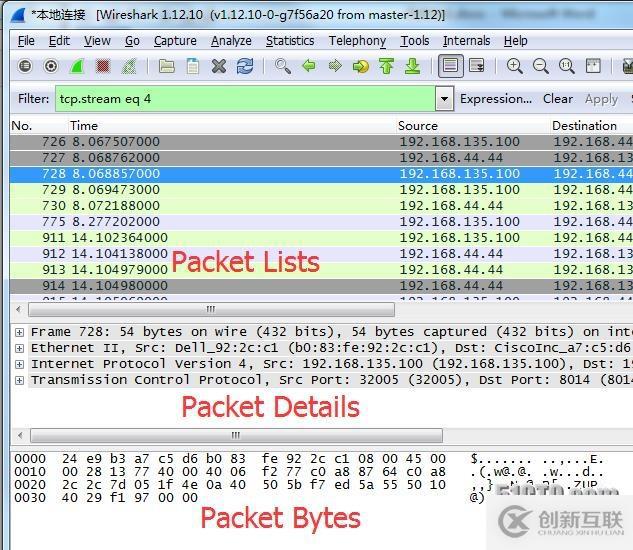
Task: Open the Capture menu
Action: 175,41
